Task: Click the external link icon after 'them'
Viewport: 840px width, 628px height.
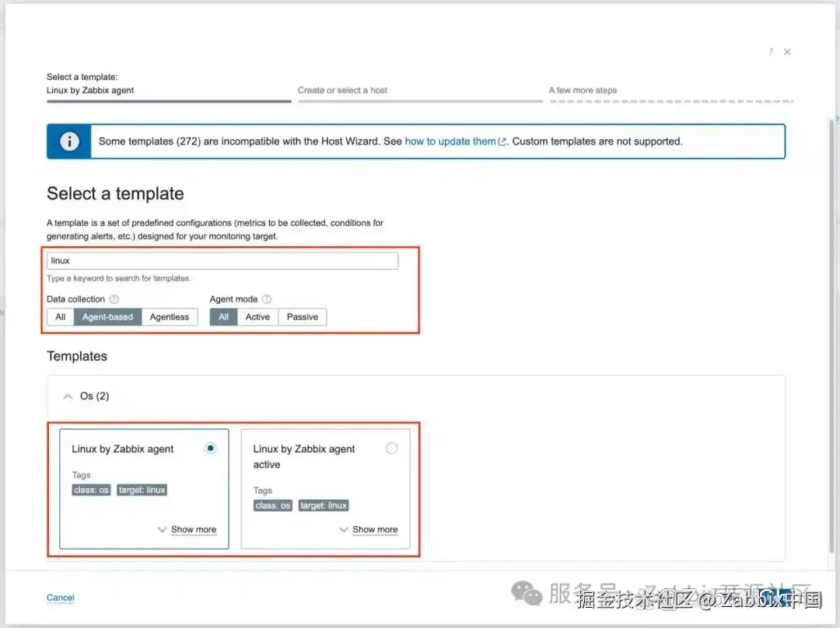Action: (502, 142)
